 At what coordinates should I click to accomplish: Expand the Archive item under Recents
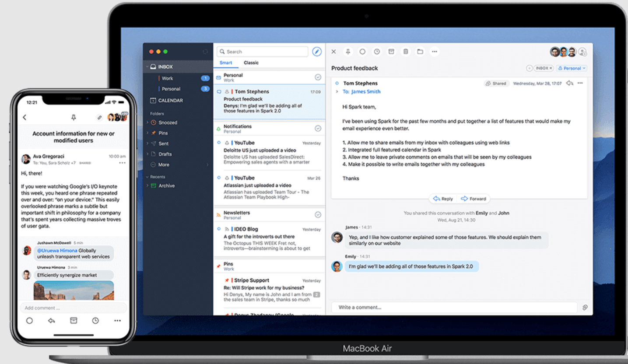[x=147, y=185]
